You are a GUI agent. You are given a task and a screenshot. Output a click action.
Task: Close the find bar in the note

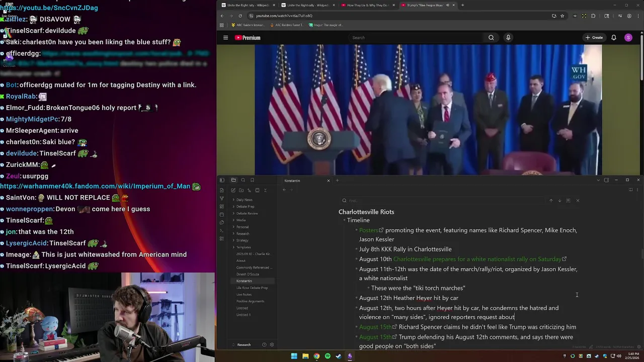tap(578, 201)
